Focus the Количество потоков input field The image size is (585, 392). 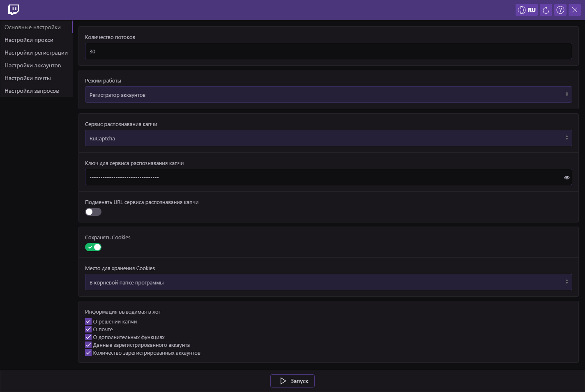(328, 51)
